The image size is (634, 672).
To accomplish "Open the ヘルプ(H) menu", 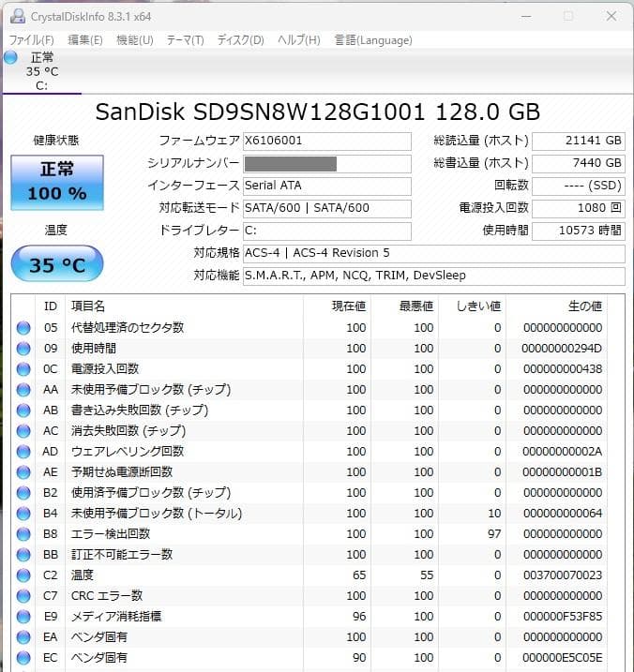I will click(x=298, y=40).
